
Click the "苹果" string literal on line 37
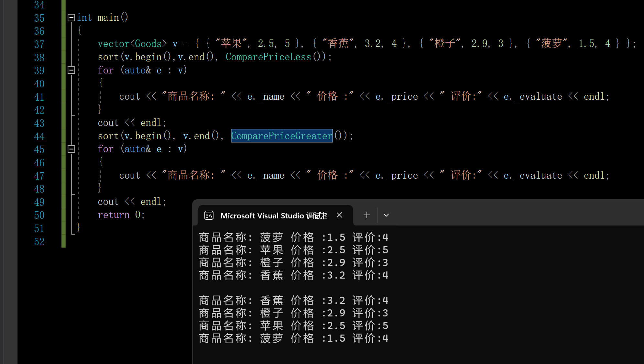(x=231, y=43)
